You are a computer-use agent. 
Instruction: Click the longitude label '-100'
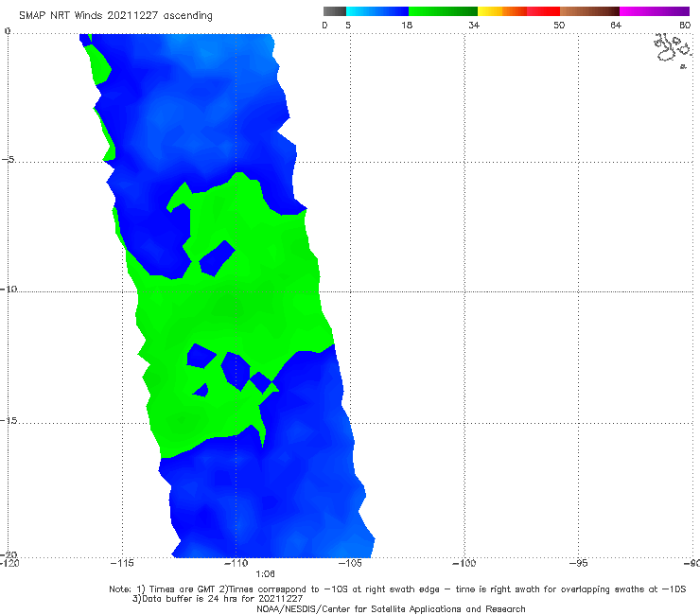pos(464,563)
